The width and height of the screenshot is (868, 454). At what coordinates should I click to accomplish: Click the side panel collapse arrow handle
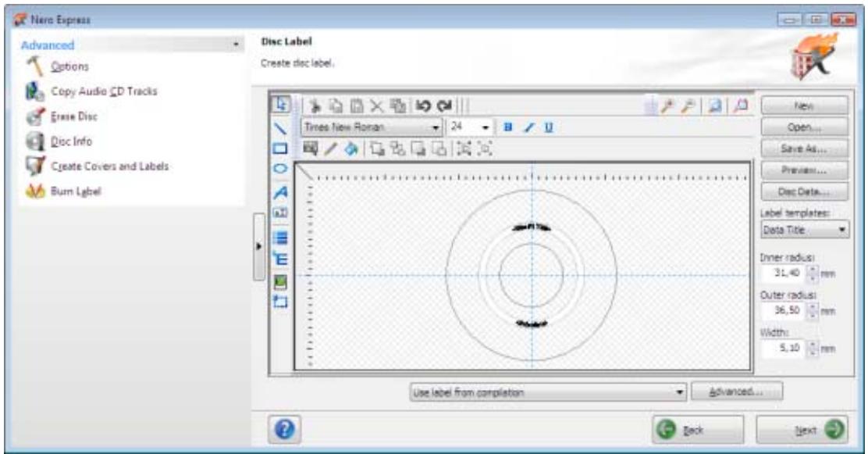258,246
